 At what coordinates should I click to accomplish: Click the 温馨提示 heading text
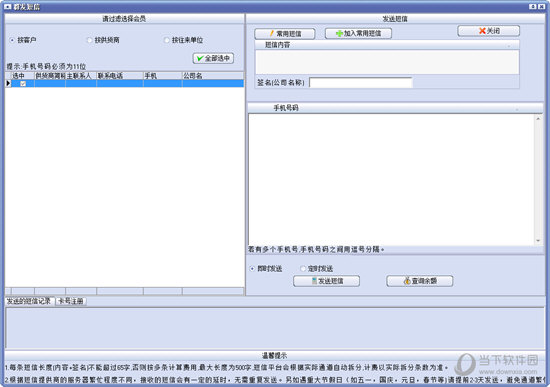275,356
